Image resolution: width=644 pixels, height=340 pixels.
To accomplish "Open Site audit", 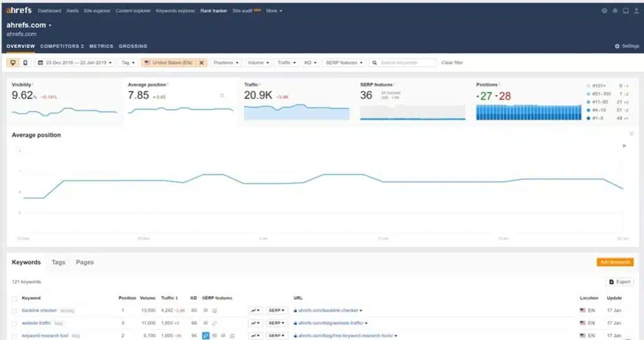I will pyautogui.click(x=242, y=11).
